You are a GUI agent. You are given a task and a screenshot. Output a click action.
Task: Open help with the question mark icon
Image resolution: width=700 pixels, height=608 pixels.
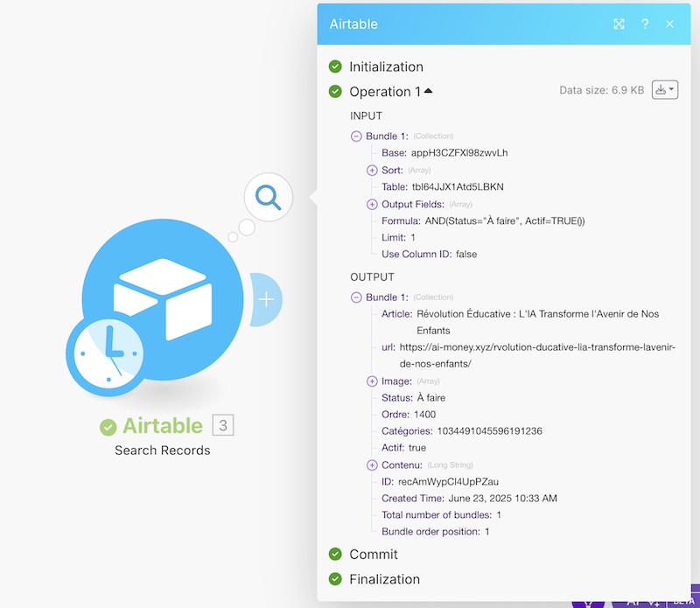coord(645,24)
